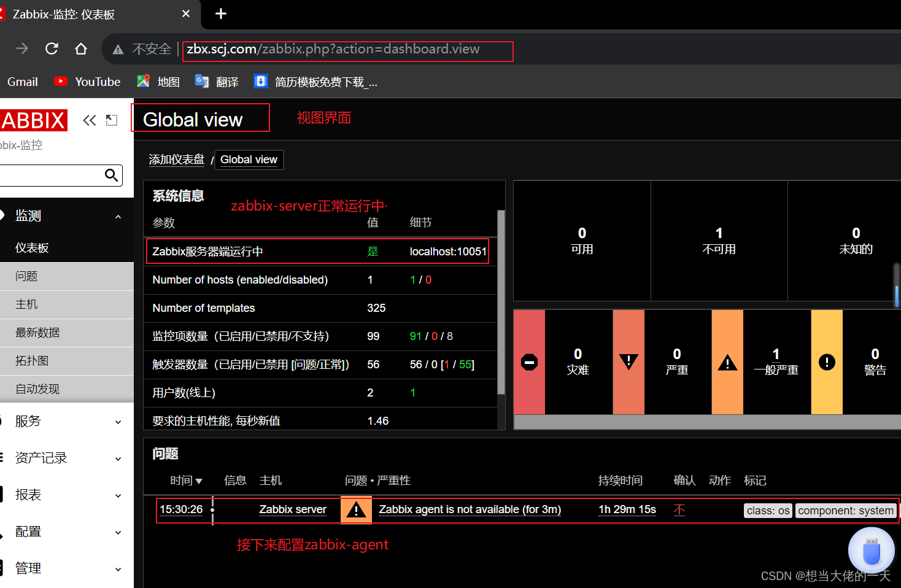The width and height of the screenshot is (901, 588).
Task: Open the 地图 maps bookmark
Action: [x=158, y=82]
